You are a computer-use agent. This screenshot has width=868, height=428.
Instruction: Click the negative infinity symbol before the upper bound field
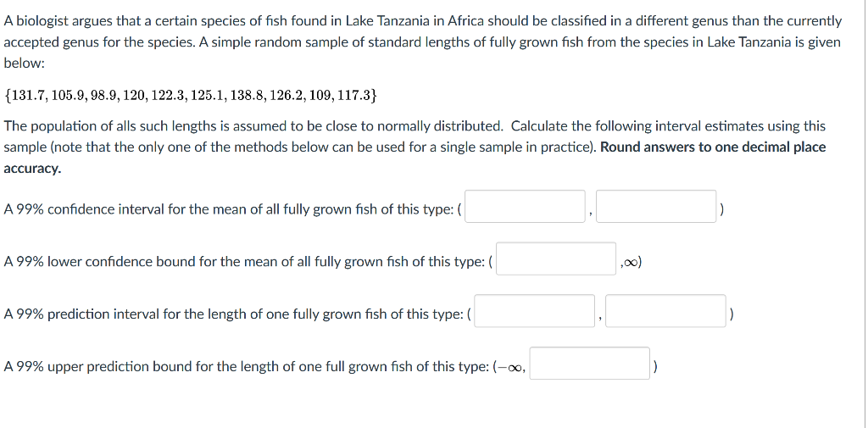[509, 367]
